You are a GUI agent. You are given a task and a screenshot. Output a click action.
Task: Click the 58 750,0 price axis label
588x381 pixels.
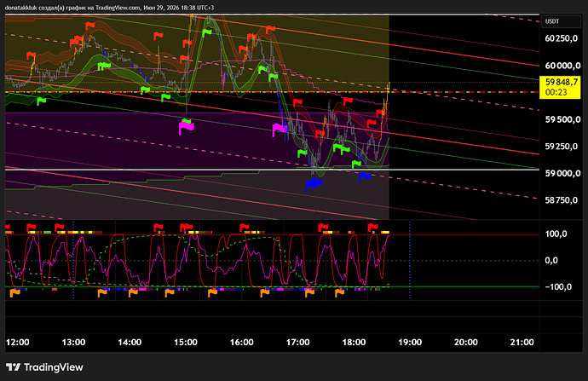tap(561, 200)
